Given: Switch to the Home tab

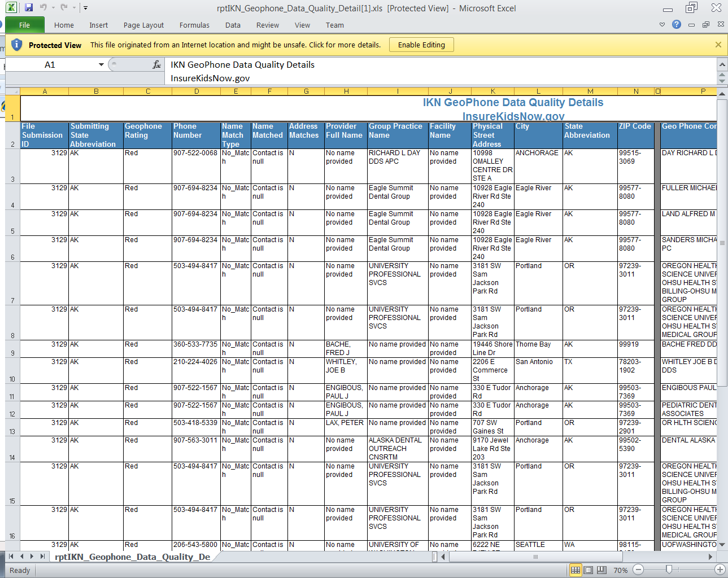Looking at the screenshot, I should tap(64, 25).
